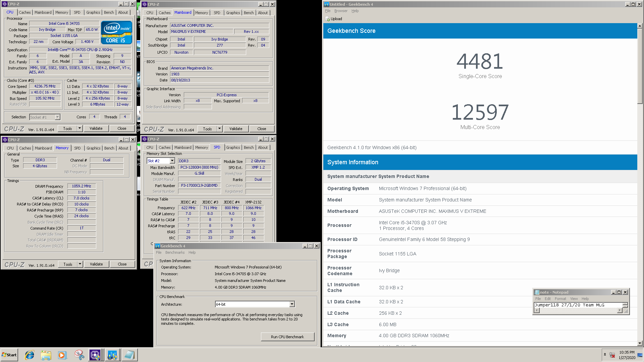Open Memory tab in CPU-Z Mainboard window
The height and width of the screenshot is (362, 644).
coord(202,13)
